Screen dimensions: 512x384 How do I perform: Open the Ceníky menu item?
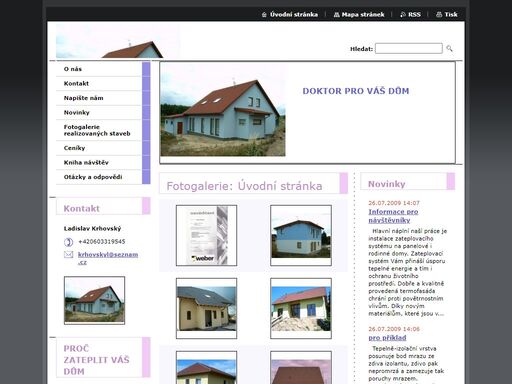pyautogui.click(x=99, y=148)
